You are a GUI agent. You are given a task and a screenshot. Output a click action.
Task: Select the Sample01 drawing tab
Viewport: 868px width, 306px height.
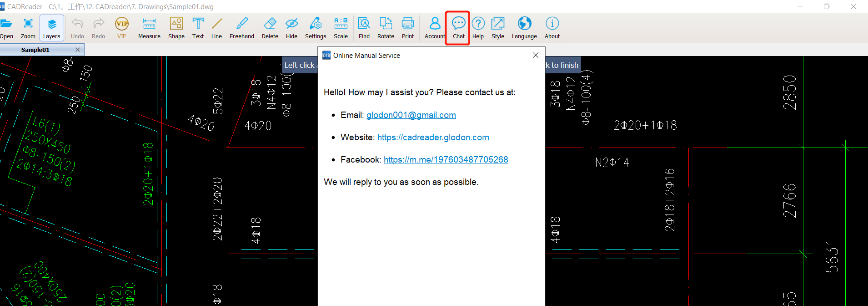(x=35, y=50)
